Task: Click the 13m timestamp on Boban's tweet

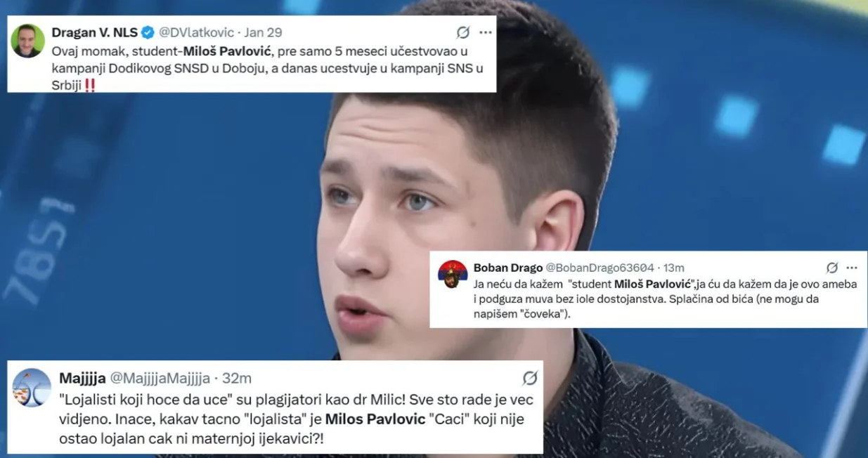Action: [674, 268]
